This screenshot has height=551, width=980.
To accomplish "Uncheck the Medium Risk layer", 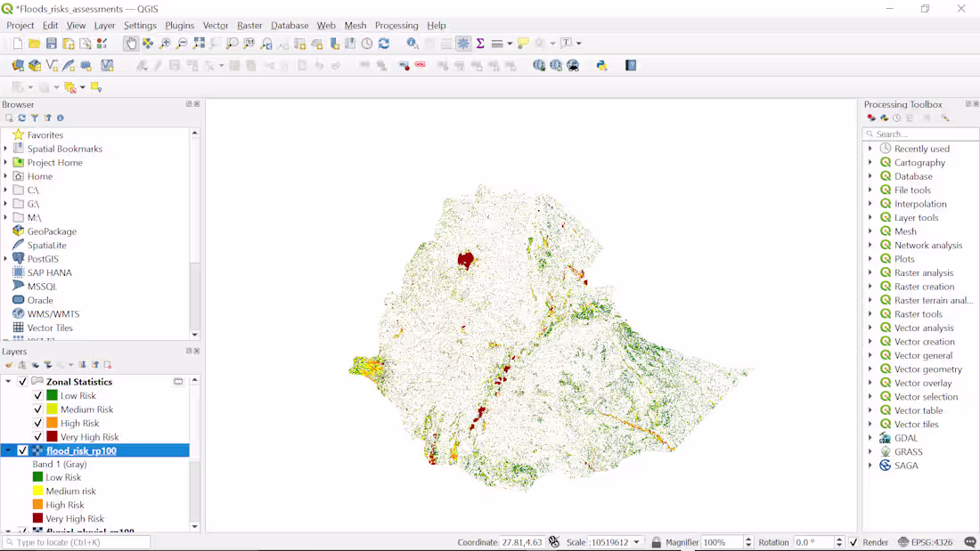I will point(38,409).
